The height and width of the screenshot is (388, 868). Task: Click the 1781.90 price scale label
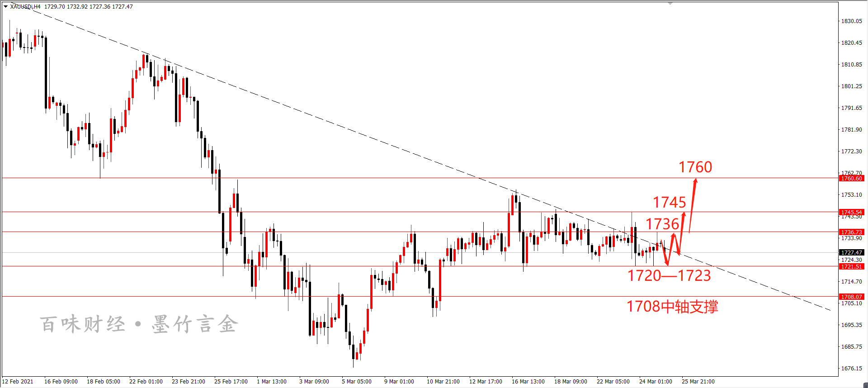pyautogui.click(x=851, y=130)
